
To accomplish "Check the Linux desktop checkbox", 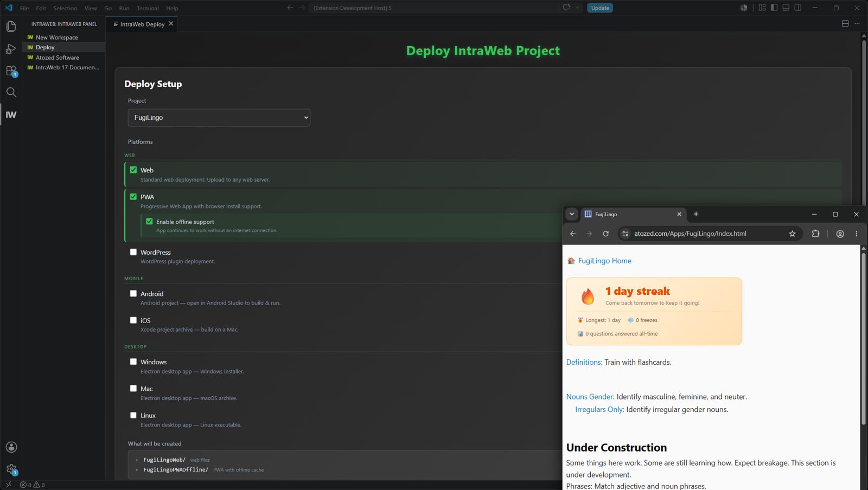I will tap(133, 415).
